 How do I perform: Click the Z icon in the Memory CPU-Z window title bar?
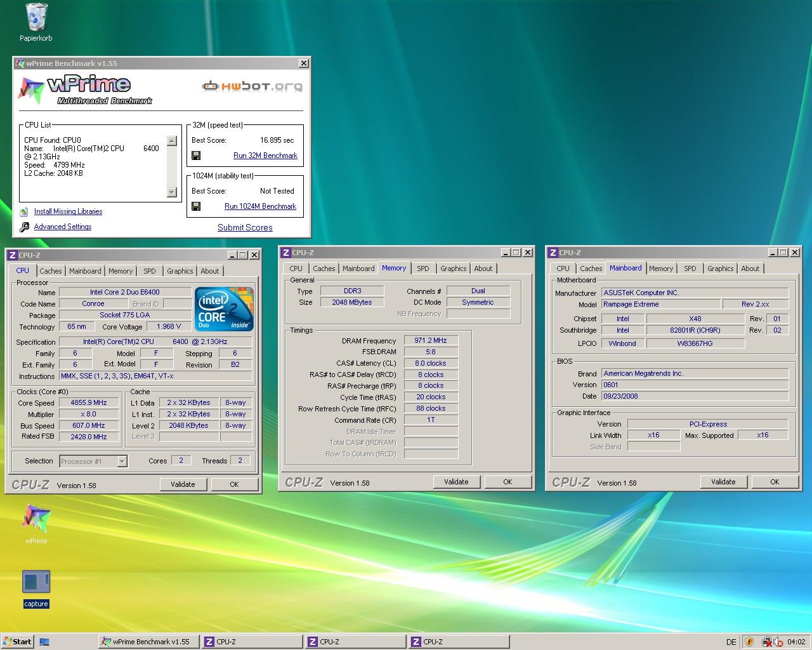point(286,253)
